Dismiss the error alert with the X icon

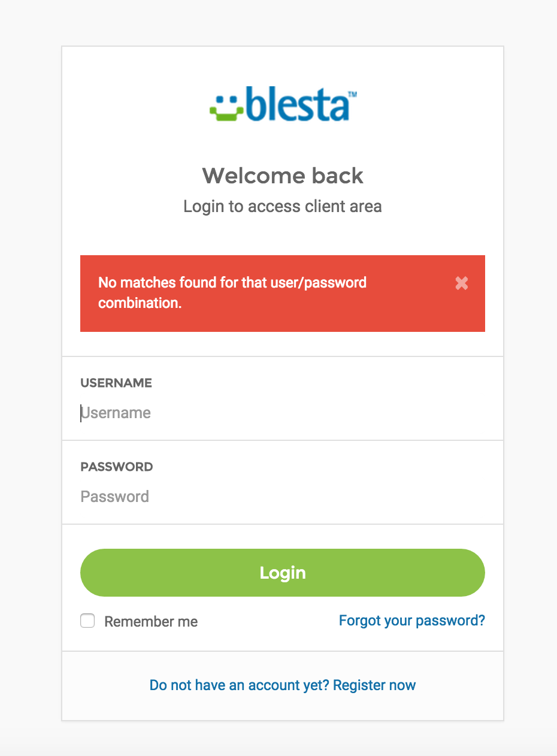coord(461,283)
